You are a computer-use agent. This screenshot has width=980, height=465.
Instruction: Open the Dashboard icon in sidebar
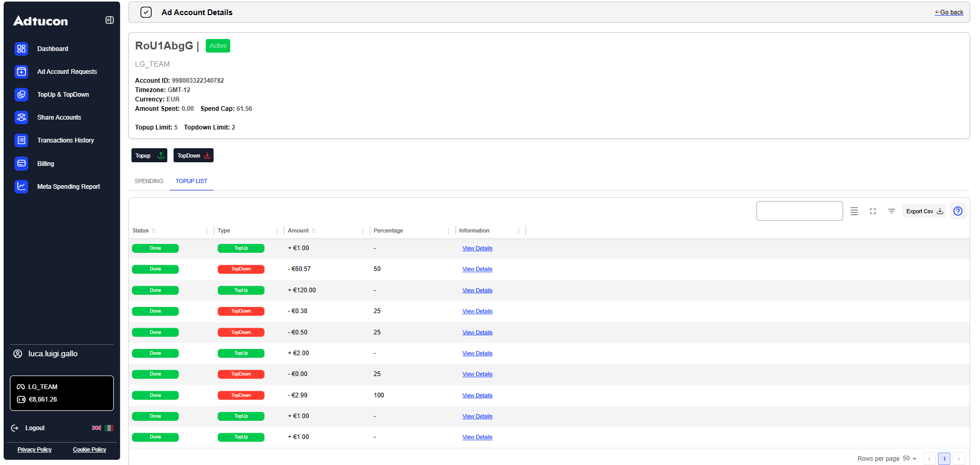21,49
